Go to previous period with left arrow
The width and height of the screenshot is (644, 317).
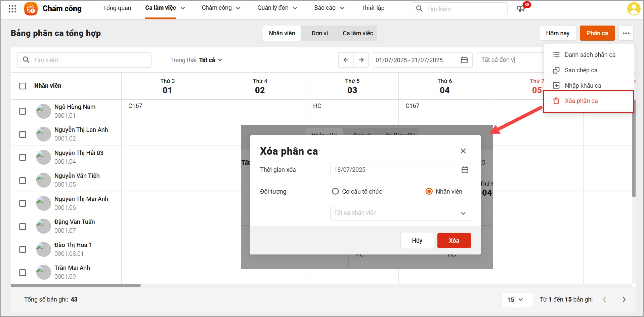pyautogui.click(x=346, y=60)
